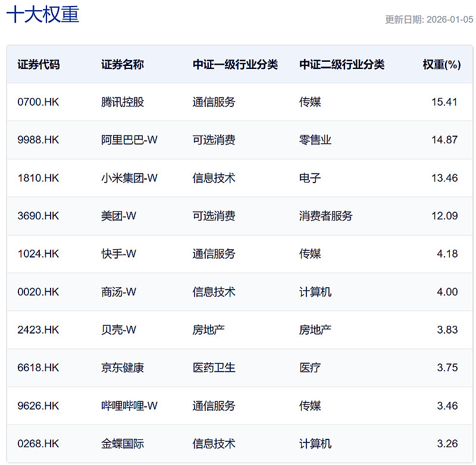
Task: Select security code 0020.HK
Action: (38, 292)
